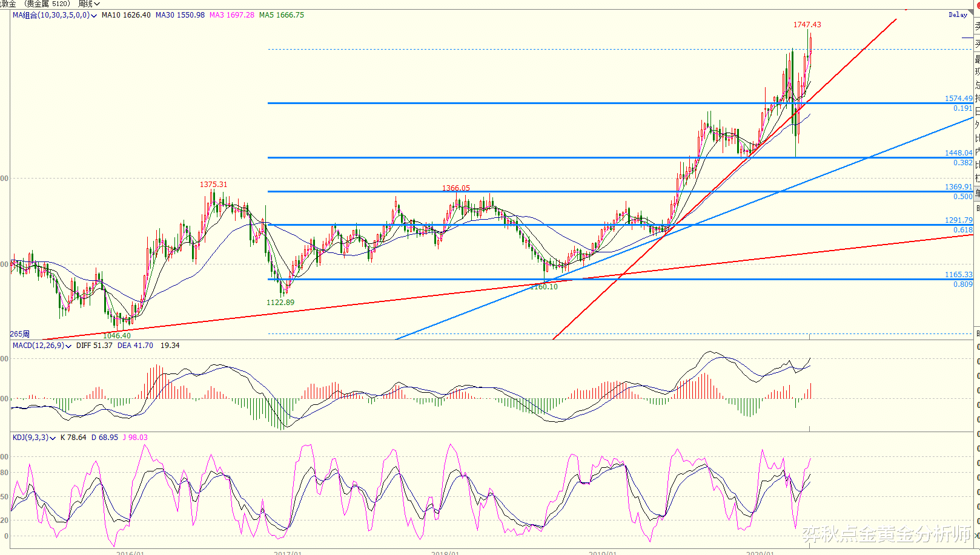Open the 周线 period dropdown
Viewport: 980px width, 555px height.
88,4
